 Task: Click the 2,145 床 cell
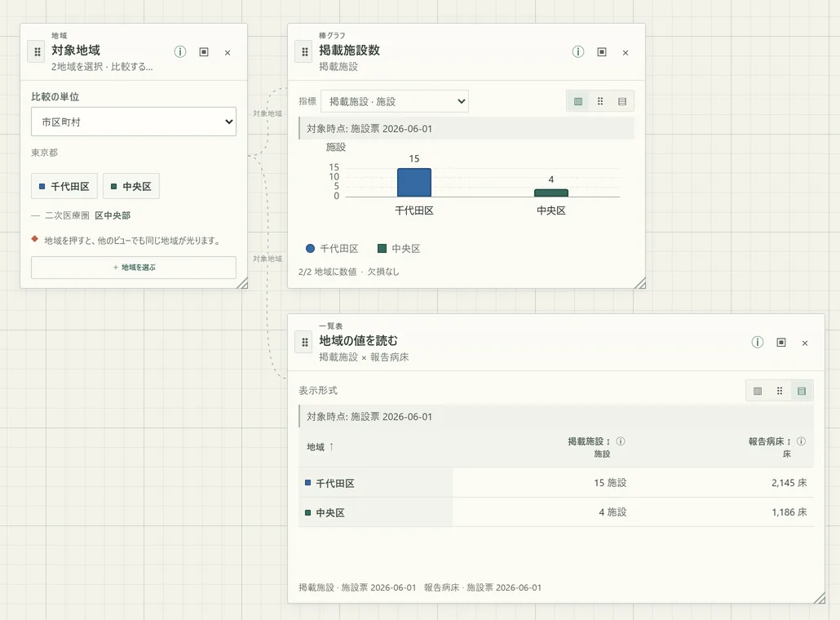(x=789, y=483)
